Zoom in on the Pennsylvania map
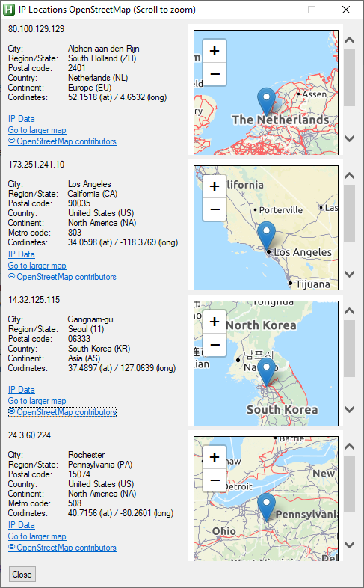The width and height of the screenshot is (364, 588). click(x=215, y=457)
